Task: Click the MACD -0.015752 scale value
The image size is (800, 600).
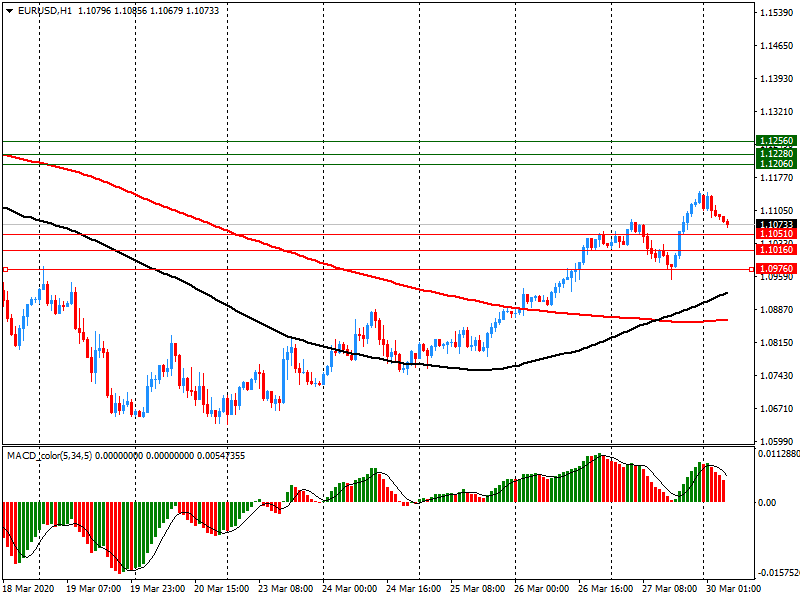Action: point(779,573)
